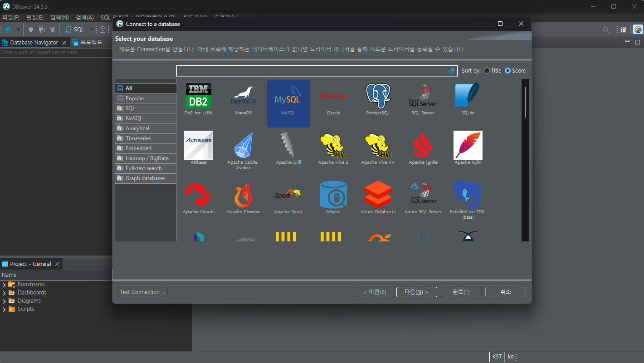Sort database list by Title
Screen dimensions: 644x363
point(493,71)
